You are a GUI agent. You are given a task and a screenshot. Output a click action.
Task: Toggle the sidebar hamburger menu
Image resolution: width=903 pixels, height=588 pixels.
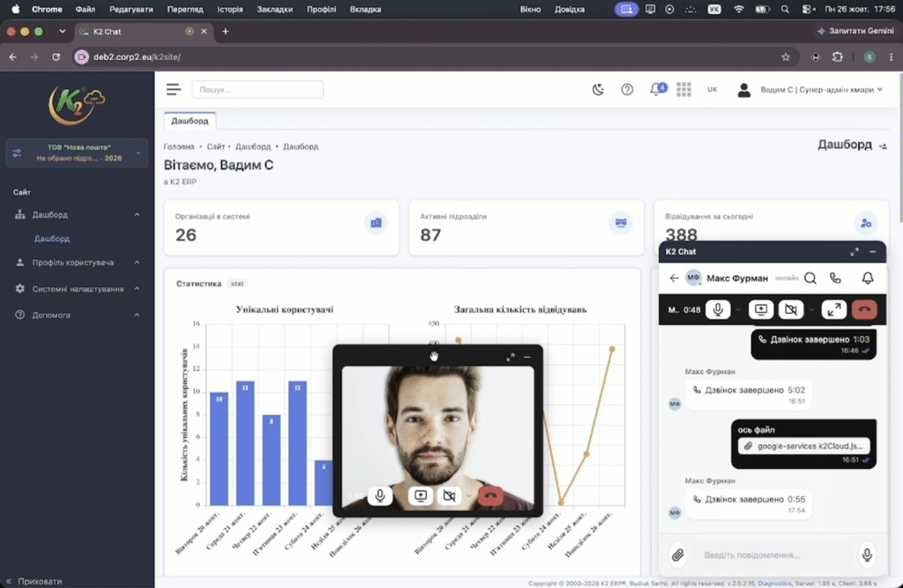point(174,89)
